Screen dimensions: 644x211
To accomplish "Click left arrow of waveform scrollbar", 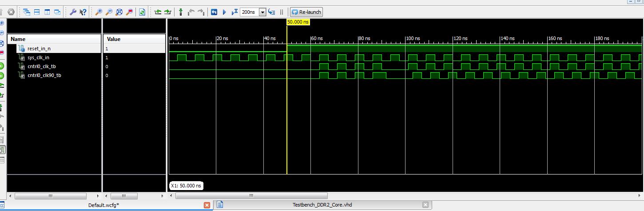I will (x=171, y=196).
